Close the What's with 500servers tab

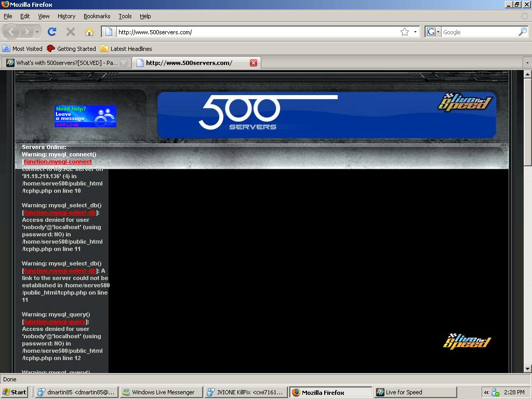point(124,63)
